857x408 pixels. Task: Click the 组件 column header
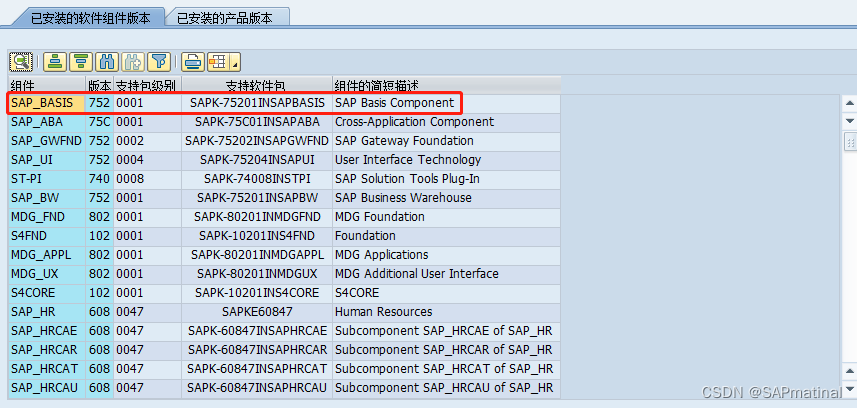(x=46, y=85)
